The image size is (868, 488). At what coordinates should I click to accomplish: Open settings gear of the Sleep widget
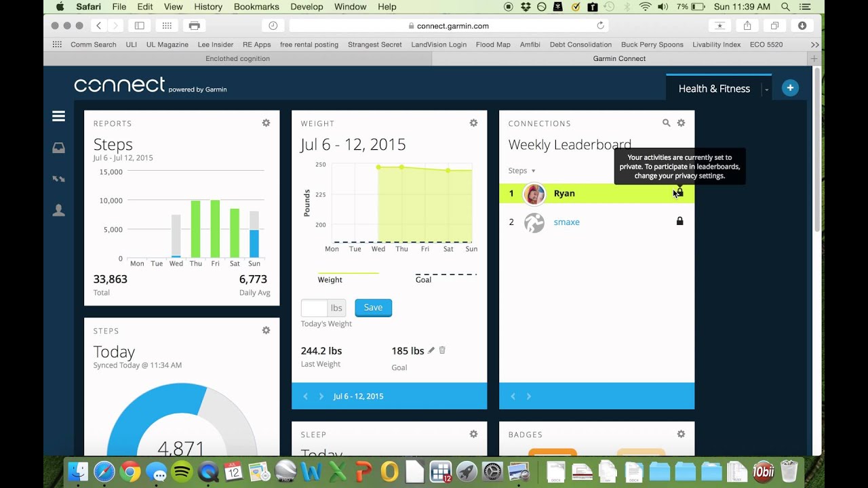pos(473,434)
